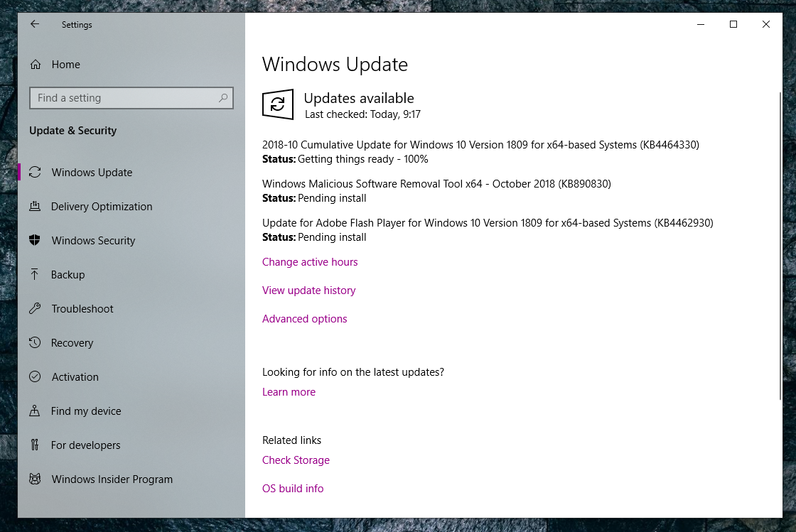The width and height of the screenshot is (796, 532).
Task: Click the Windows Security shield icon
Action: coord(35,240)
